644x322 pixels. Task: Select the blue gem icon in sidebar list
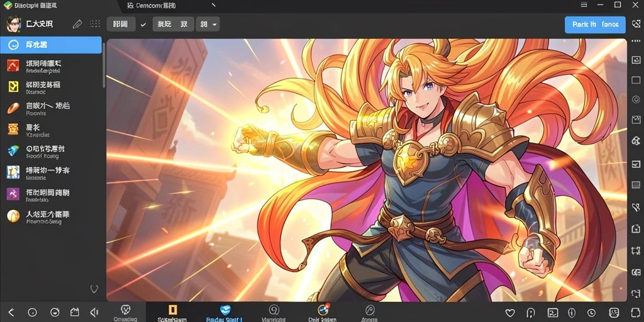click(x=13, y=150)
